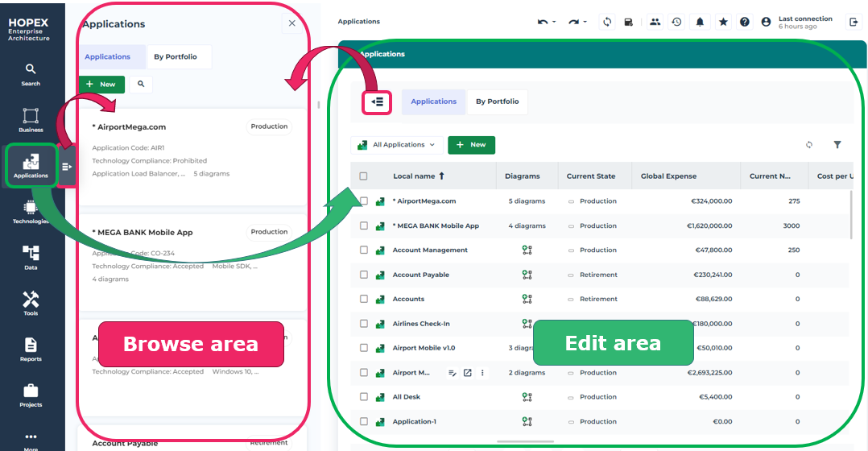
Task: Click the horizontal scrollbar below the table
Action: (525, 441)
